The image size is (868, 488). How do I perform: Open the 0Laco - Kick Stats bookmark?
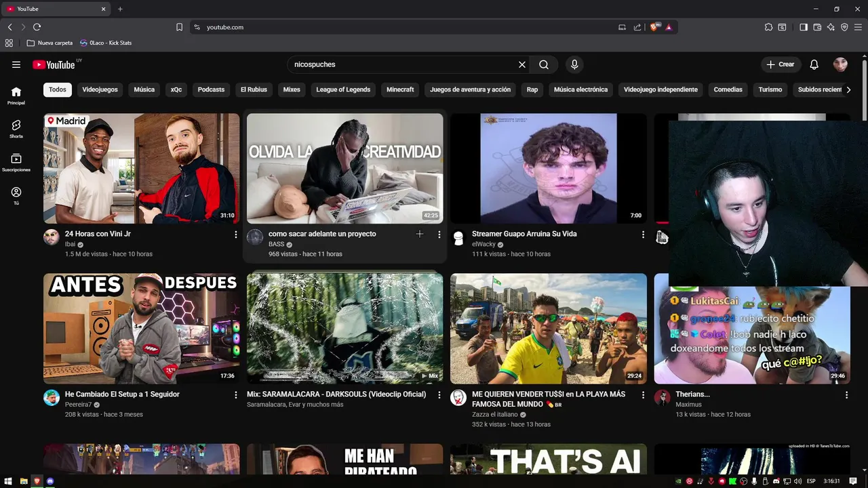click(106, 43)
